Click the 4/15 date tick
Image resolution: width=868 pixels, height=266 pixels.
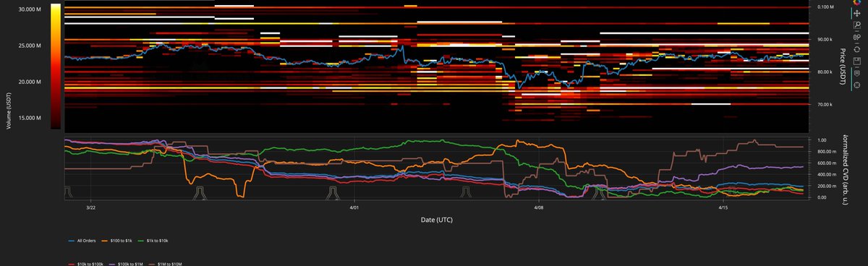coord(723,207)
